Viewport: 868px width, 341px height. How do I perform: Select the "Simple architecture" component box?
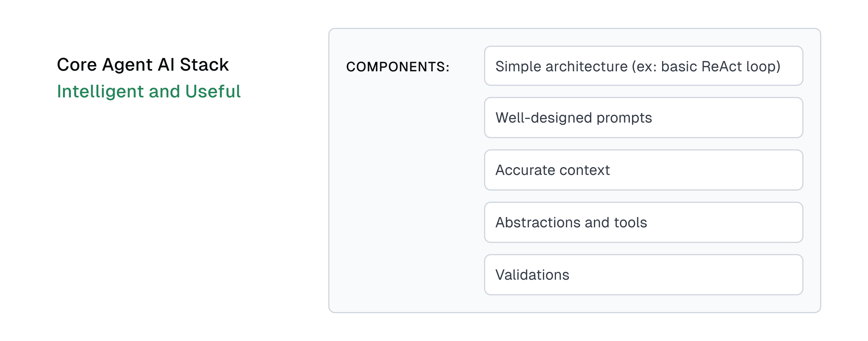(x=643, y=66)
